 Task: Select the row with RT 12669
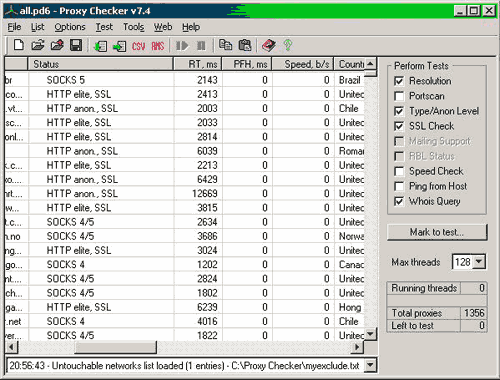coord(184,194)
